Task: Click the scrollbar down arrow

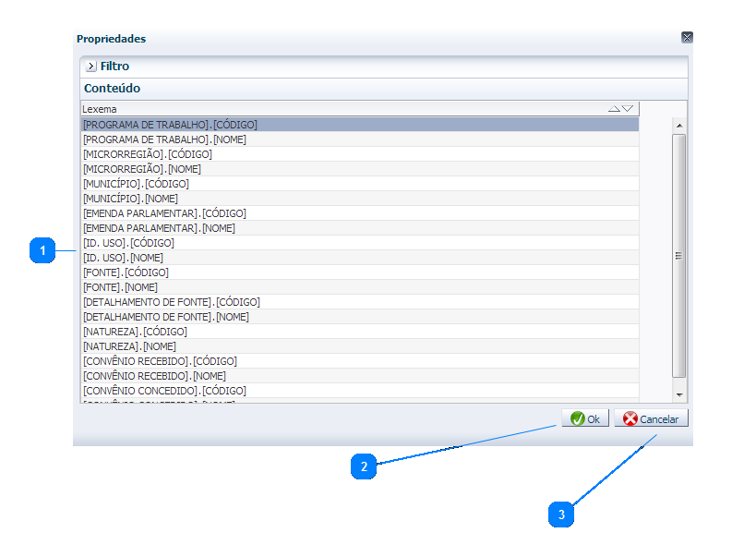Action: pos(678,394)
